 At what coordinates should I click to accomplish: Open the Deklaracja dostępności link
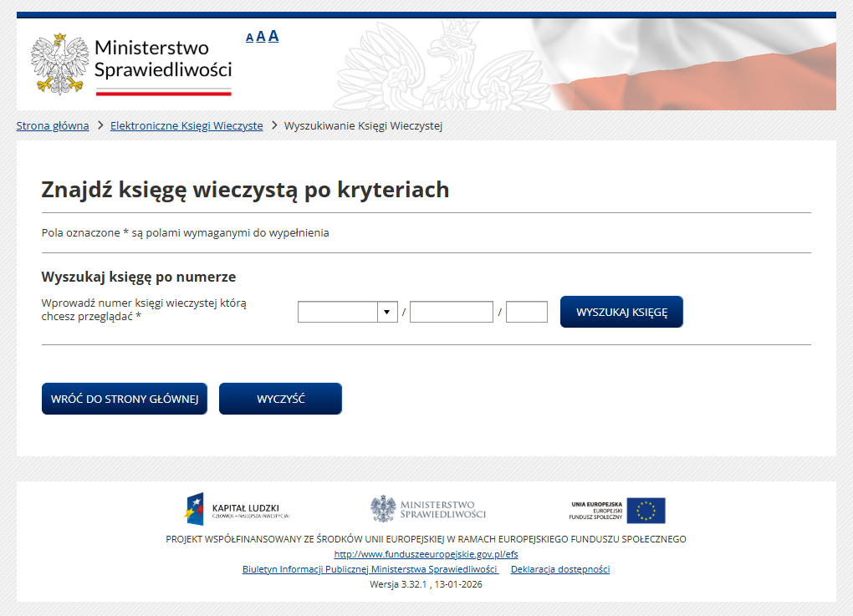coord(560,569)
